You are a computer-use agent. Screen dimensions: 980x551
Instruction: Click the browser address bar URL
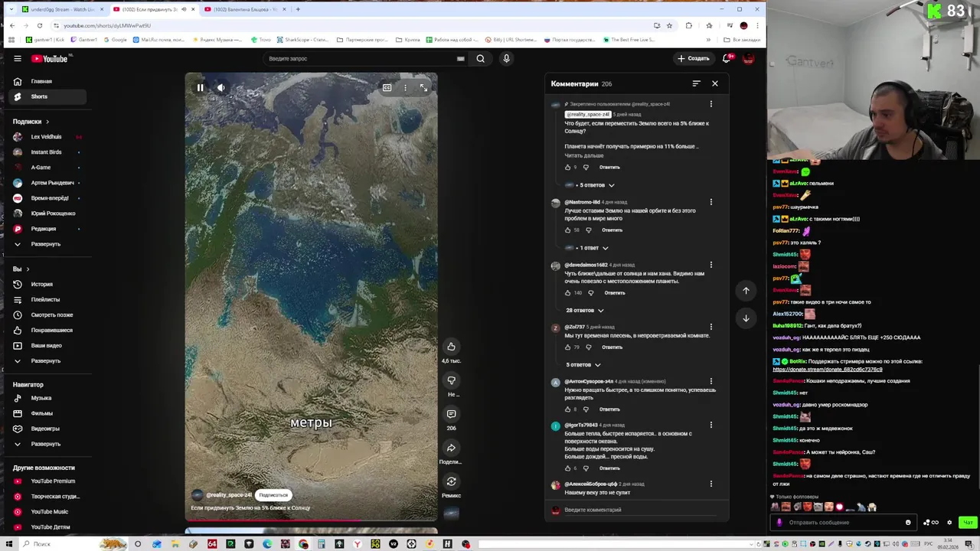[107, 25]
